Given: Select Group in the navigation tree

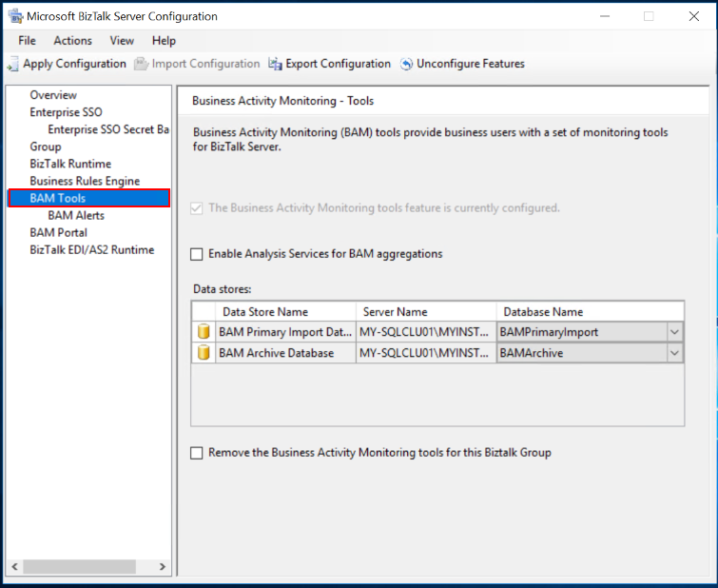Looking at the screenshot, I should 46,147.
